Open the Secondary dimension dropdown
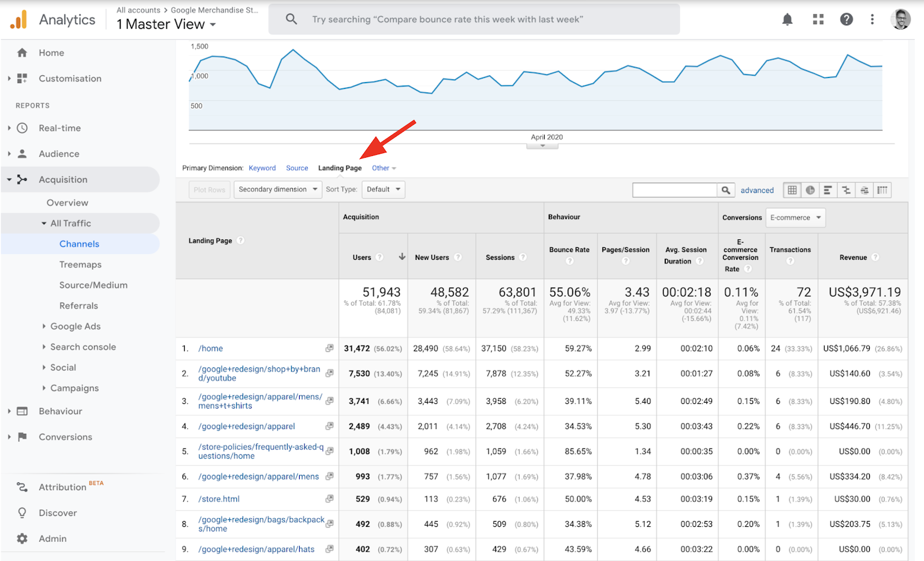This screenshot has height=561, width=924. click(278, 190)
